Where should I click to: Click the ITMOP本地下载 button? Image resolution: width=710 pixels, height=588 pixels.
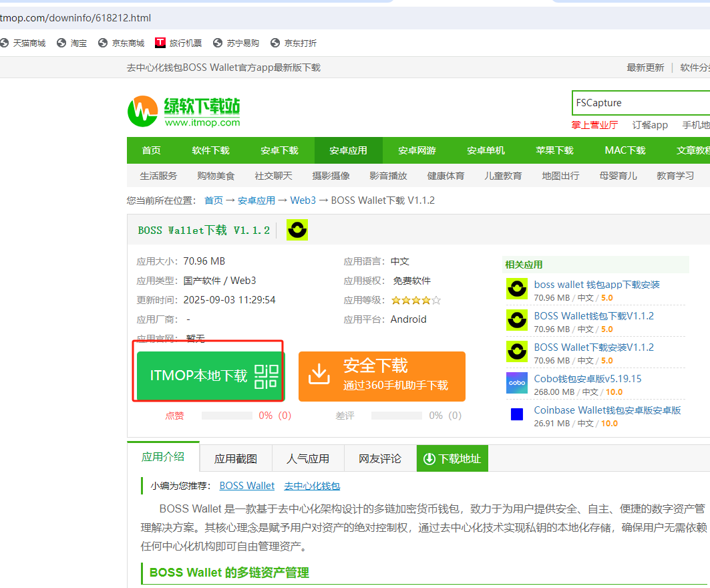pyautogui.click(x=199, y=376)
